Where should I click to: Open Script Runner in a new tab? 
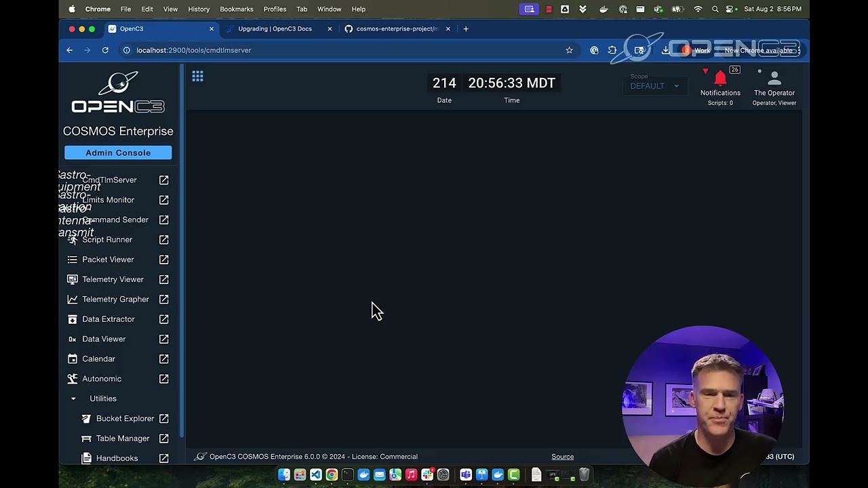tap(164, 240)
